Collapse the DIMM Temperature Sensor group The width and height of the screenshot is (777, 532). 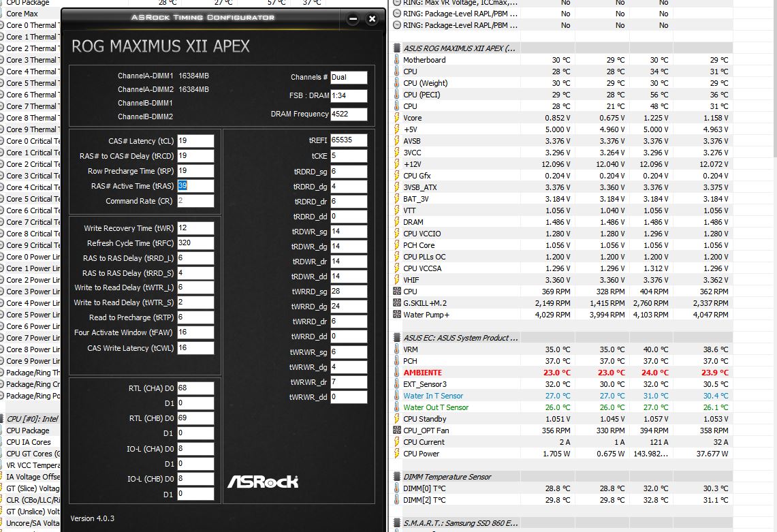point(397,477)
